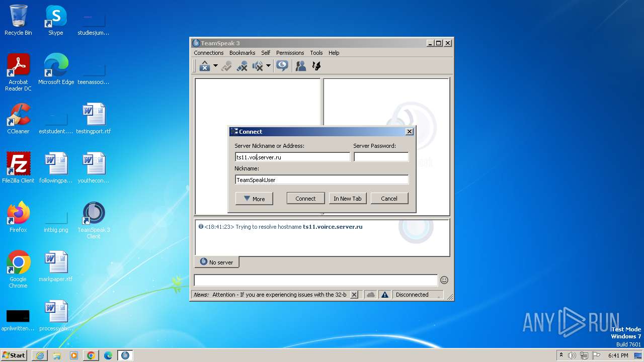Click the Disconnected status text
The width and height of the screenshot is (644, 362).
pos(412,295)
